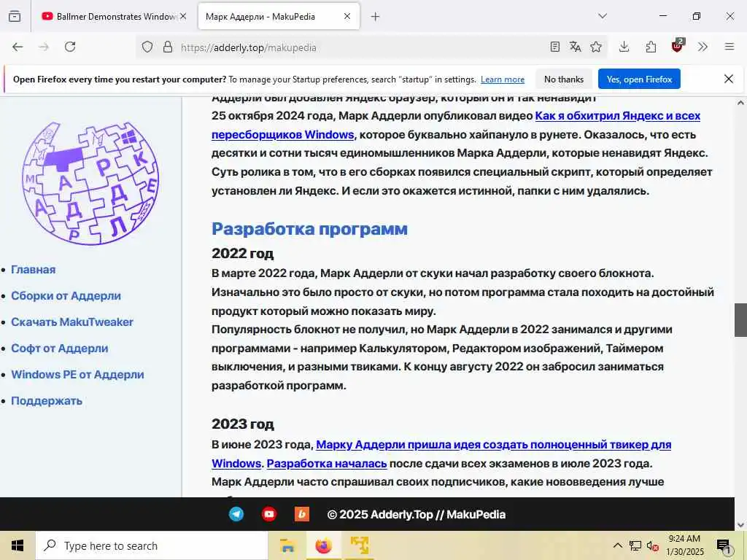Open a new tab
This screenshot has width=747, height=560.
[376, 17]
